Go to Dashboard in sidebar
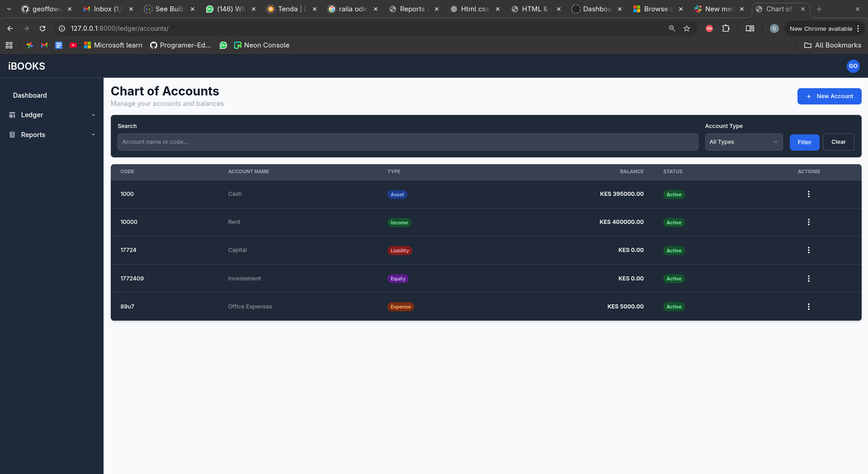Image resolution: width=868 pixels, height=474 pixels. (30, 95)
